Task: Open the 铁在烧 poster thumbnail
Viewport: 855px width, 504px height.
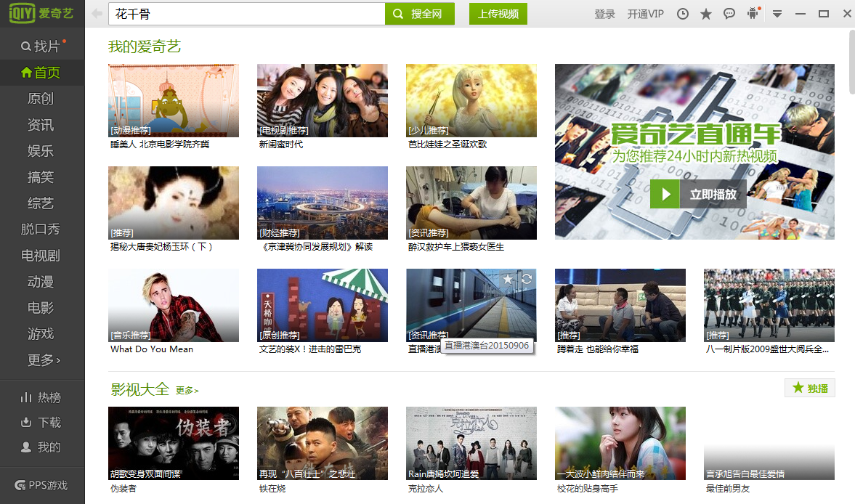Action: [323, 443]
